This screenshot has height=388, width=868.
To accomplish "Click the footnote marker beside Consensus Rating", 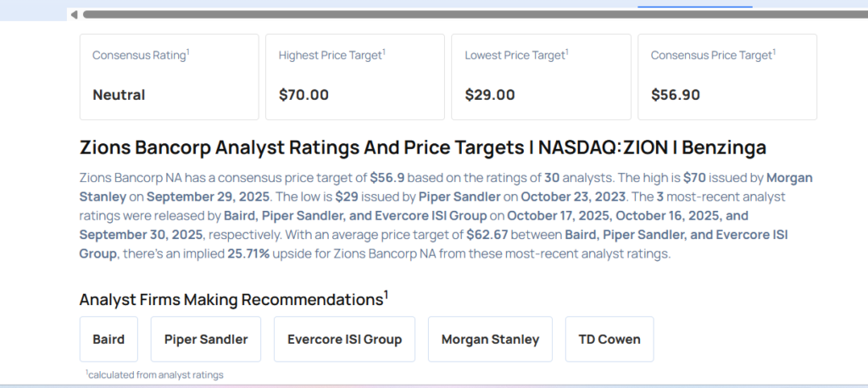I will pos(187,52).
